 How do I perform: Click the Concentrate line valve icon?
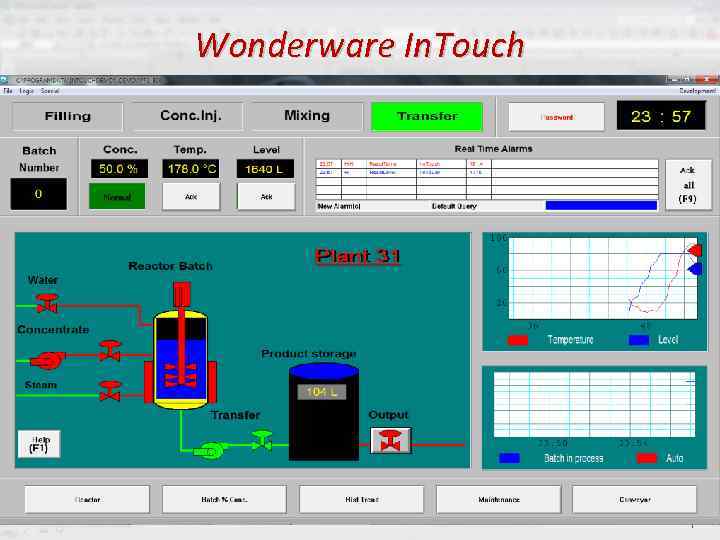point(110,351)
